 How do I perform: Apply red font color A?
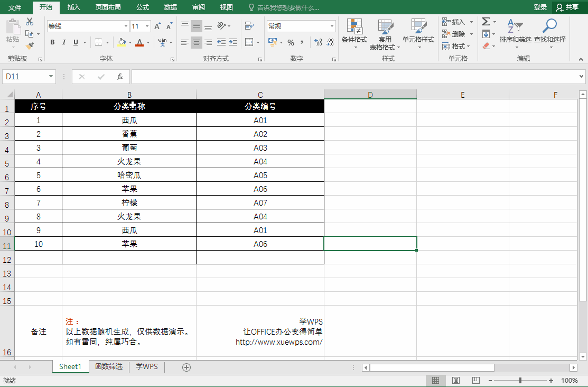tap(139, 42)
